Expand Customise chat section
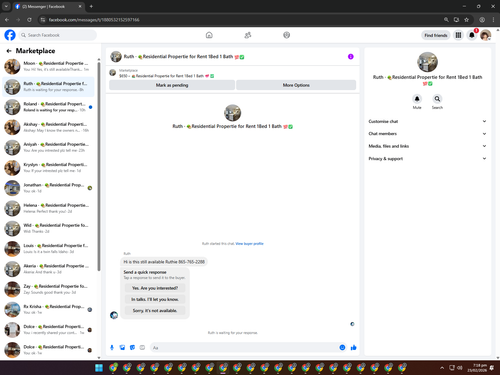The height and width of the screenshot is (375, 500). click(427, 121)
